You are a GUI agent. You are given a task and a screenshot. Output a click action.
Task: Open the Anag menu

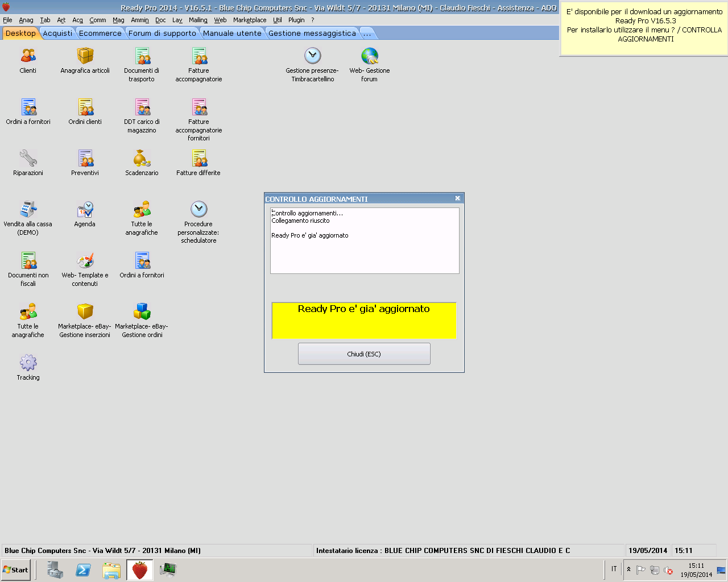(x=26, y=20)
